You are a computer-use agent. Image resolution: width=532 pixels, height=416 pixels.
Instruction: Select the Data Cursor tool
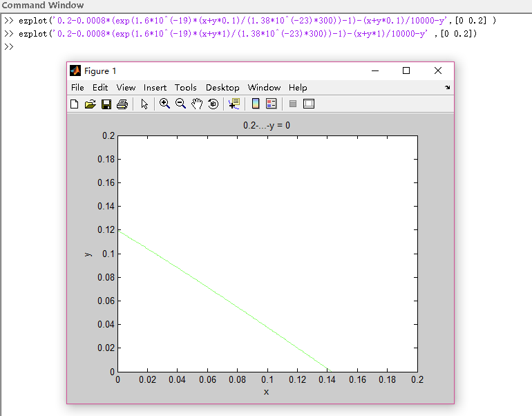(x=234, y=104)
